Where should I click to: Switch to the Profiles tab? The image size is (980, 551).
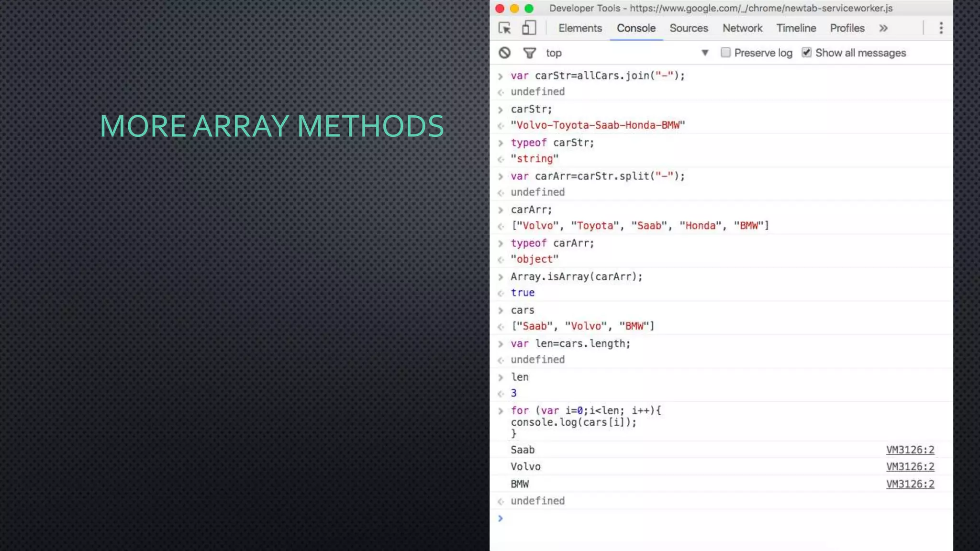pos(847,28)
